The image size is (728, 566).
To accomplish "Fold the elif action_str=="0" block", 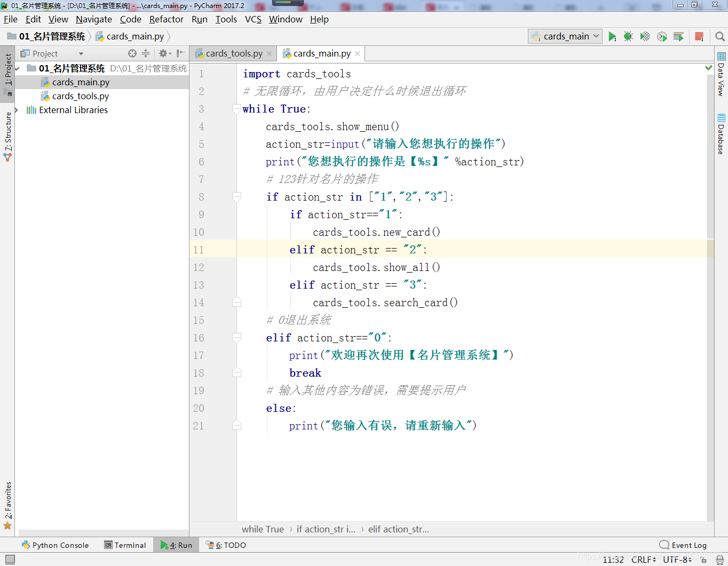I will tap(236, 338).
